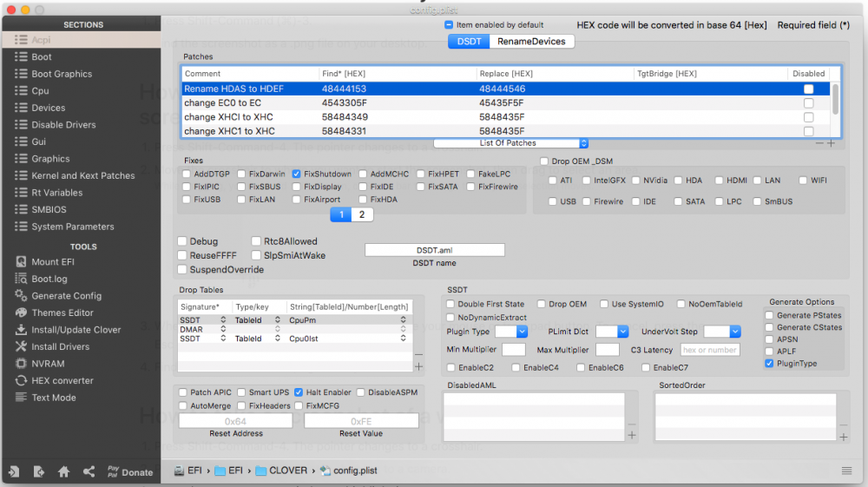868x487 pixels.
Task: Click the Find* [HEX] column header
Action: [398, 74]
